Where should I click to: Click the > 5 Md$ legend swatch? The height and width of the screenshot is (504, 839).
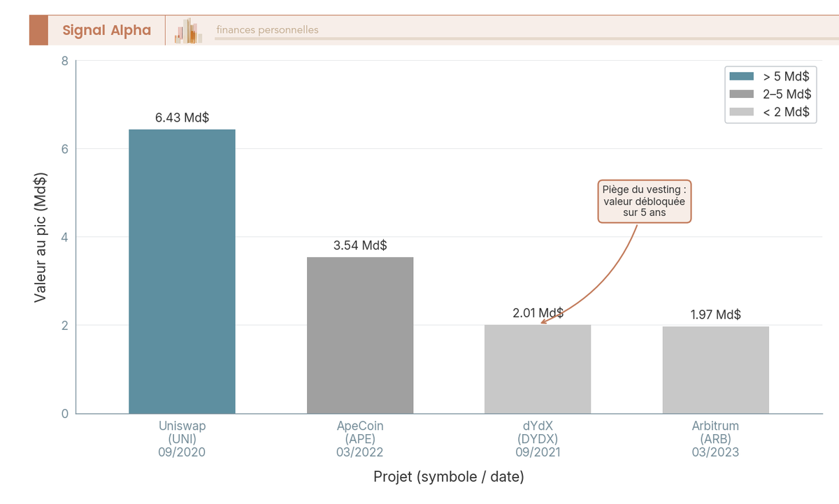coord(741,76)
